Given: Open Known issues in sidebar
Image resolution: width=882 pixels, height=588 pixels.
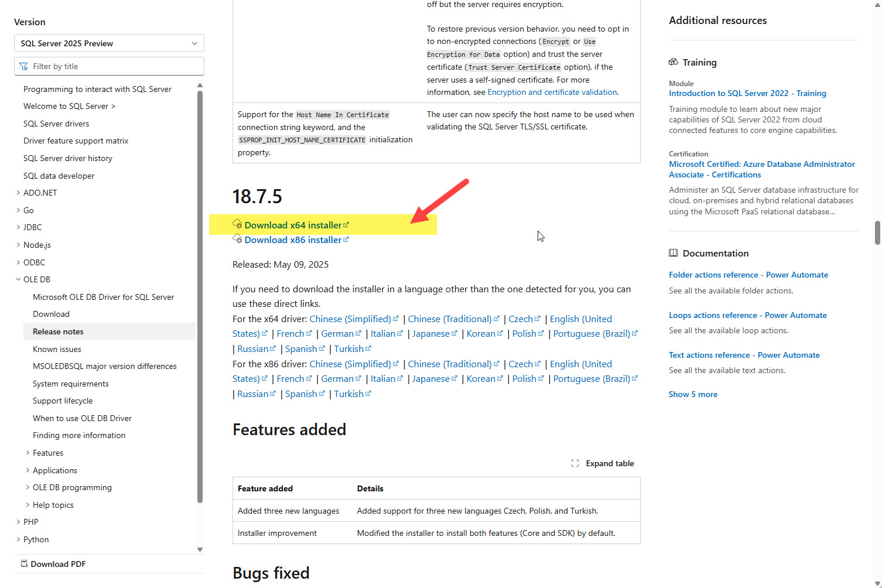Looking at the screenshot, I should click(57, 349).
